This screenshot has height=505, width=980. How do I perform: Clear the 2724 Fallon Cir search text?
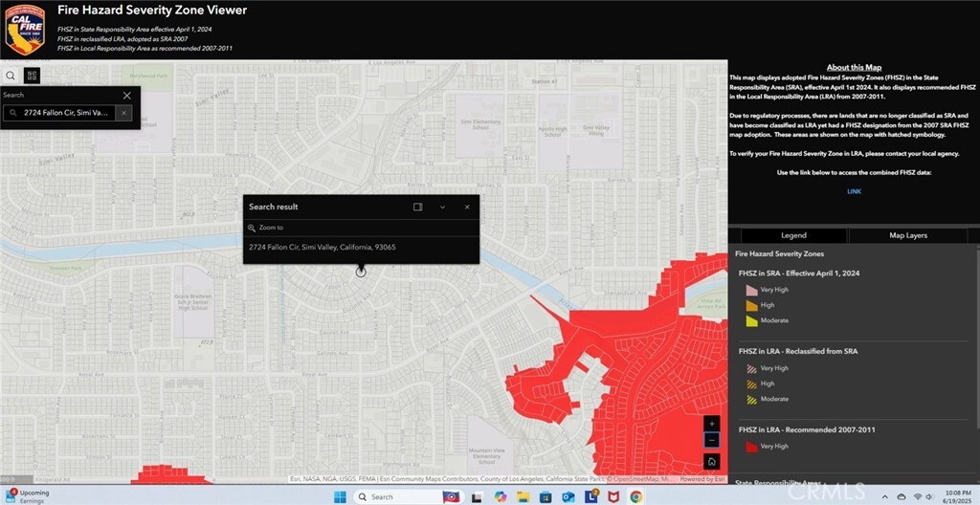tap(123, 113)
